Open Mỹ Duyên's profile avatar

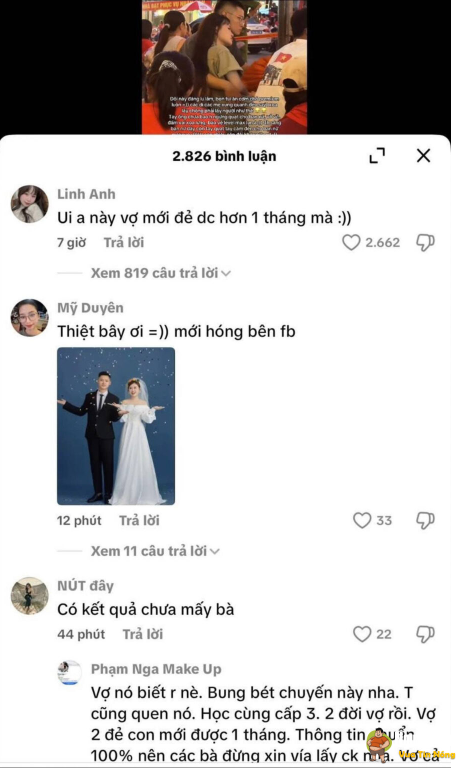click(30, 317)
